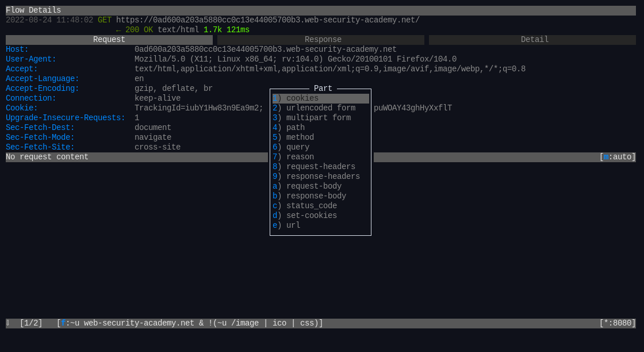Viewport: 644px width, 352px height.
Task: Choose set-cookies from Part menu
Action: (x=311, y=216)
